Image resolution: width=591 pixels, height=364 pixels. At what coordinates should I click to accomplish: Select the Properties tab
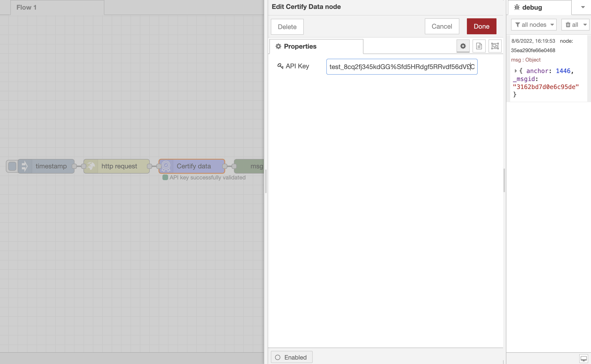pos(316,46)
